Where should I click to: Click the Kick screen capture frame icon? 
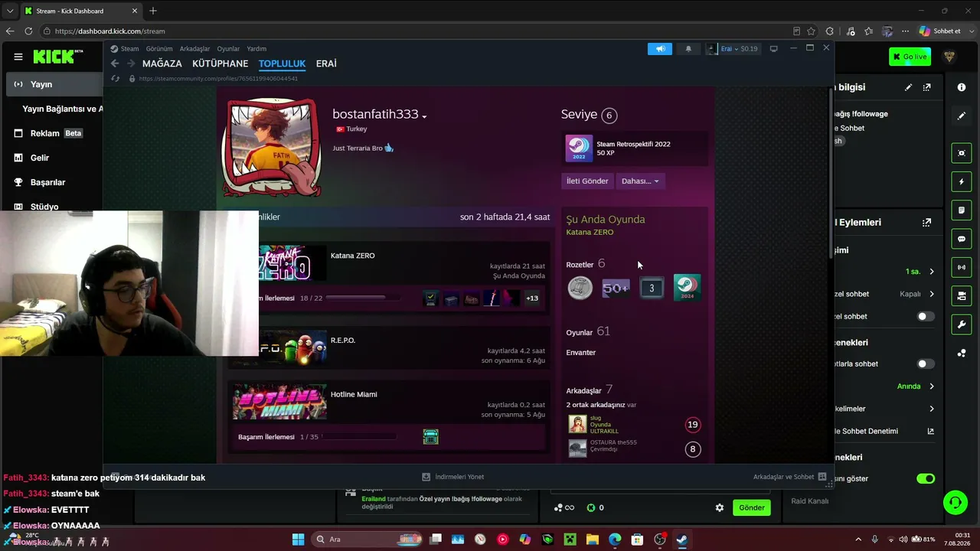pyautogui.click(x=962, y=153)
